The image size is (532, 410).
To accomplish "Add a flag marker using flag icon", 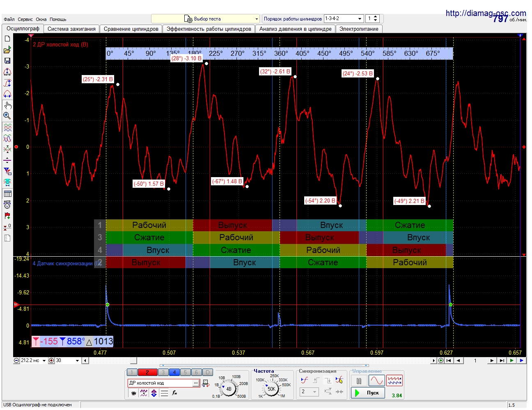I will [x=7, y=216].
